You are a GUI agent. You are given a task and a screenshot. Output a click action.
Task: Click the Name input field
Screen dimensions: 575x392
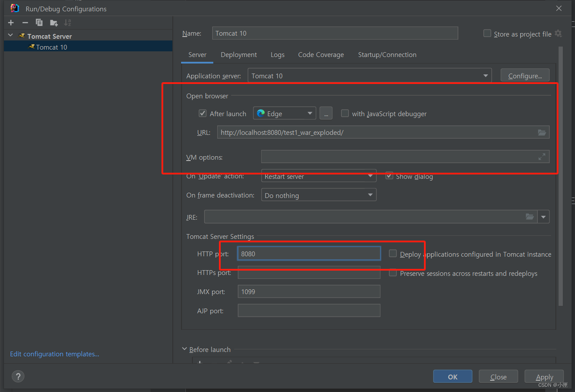(335, 33)
